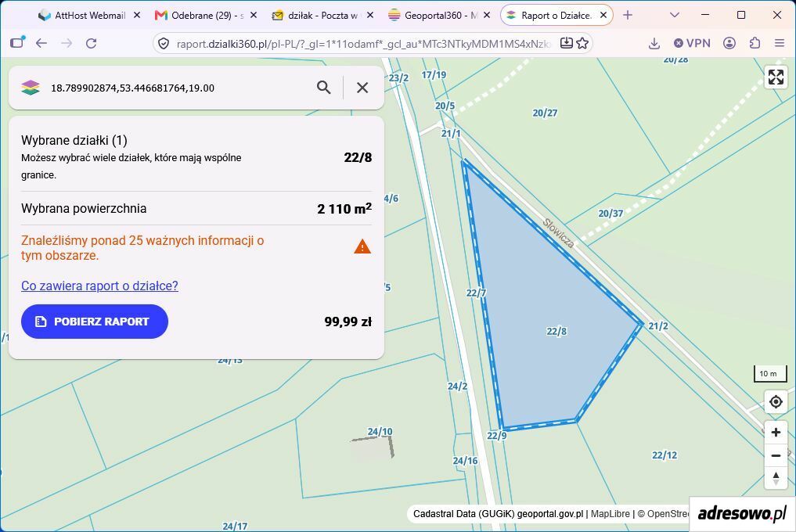
Task: Click the search magnifier icon
Action: pos(323,88)
